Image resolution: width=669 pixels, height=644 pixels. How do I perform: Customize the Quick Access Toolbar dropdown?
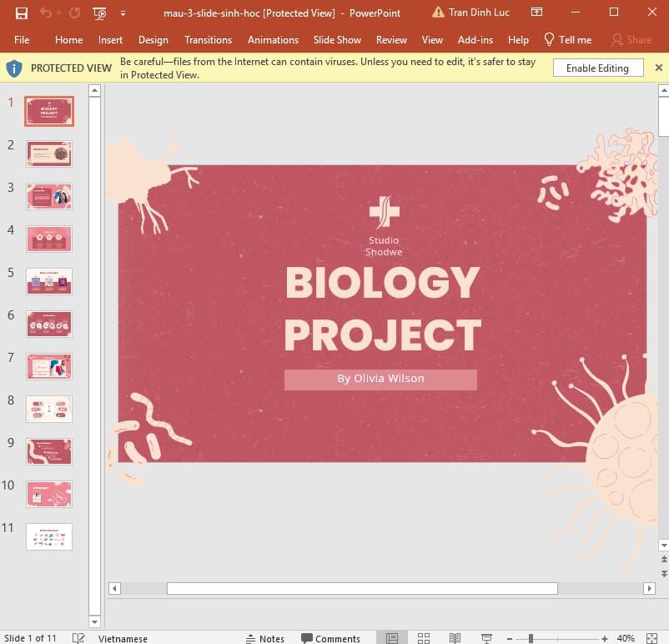pos(122,13)
